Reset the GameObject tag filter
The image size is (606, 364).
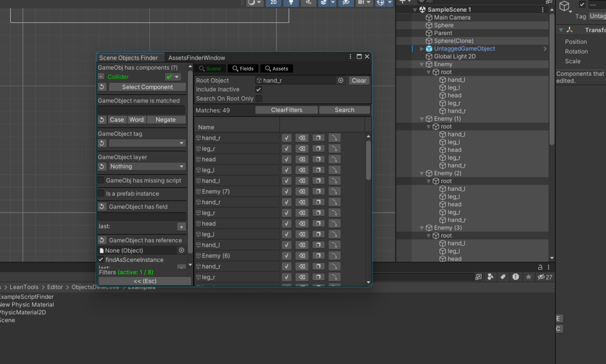click(x=102, y=143)
